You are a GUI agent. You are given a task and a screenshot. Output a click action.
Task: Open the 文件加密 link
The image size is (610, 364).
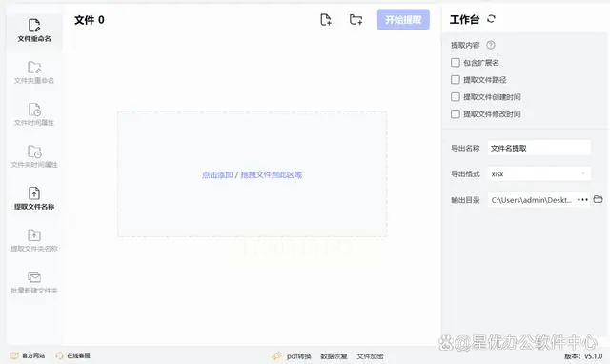point(370,356)
